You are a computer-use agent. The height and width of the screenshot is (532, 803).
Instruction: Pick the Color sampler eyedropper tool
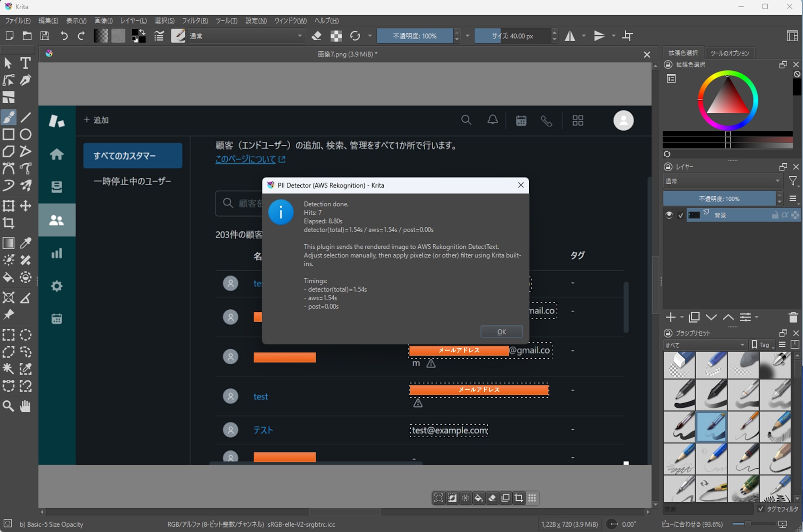26,243
